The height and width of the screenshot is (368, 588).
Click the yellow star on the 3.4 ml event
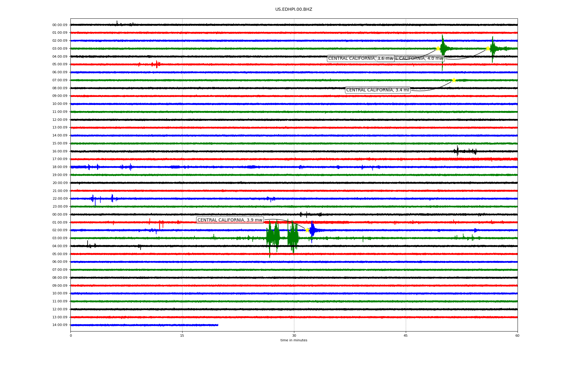point(454,80)
